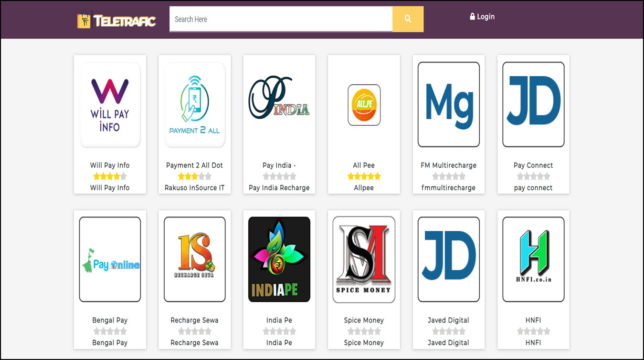The width and height of the screenshot is (644, 360).
Task: Click the Recharge Sewa RS logo
Action: click(x=194, y=259)
